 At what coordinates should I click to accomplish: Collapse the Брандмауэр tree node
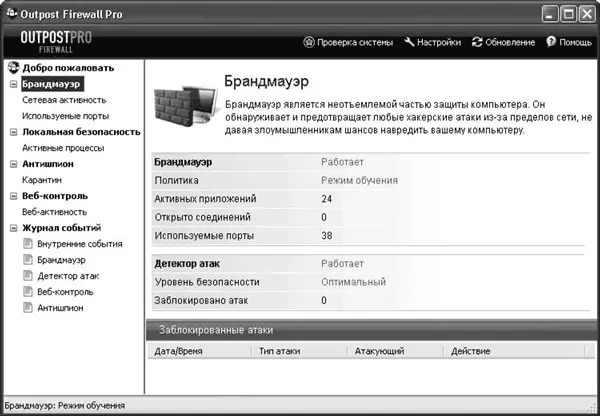tap(13, 84)
